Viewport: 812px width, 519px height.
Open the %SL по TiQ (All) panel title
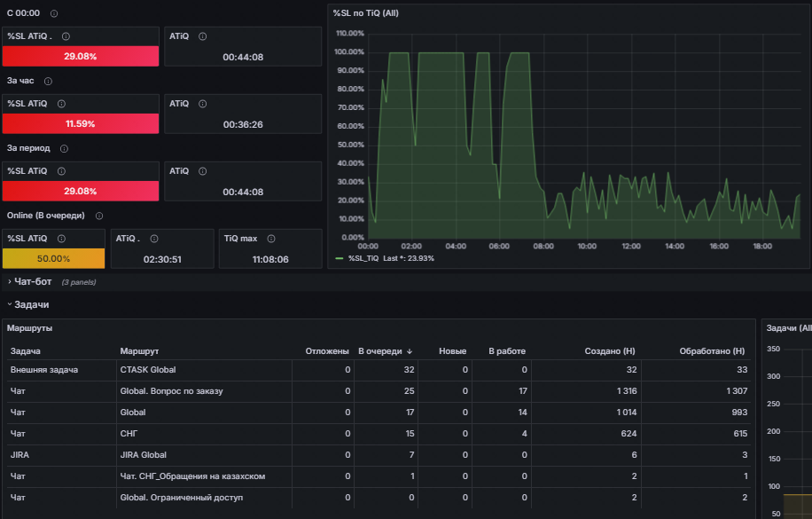tap(365, 13)
